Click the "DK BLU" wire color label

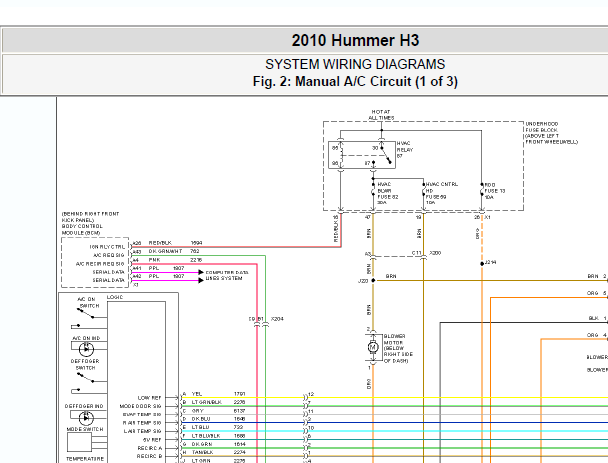[x=201, y=419]
